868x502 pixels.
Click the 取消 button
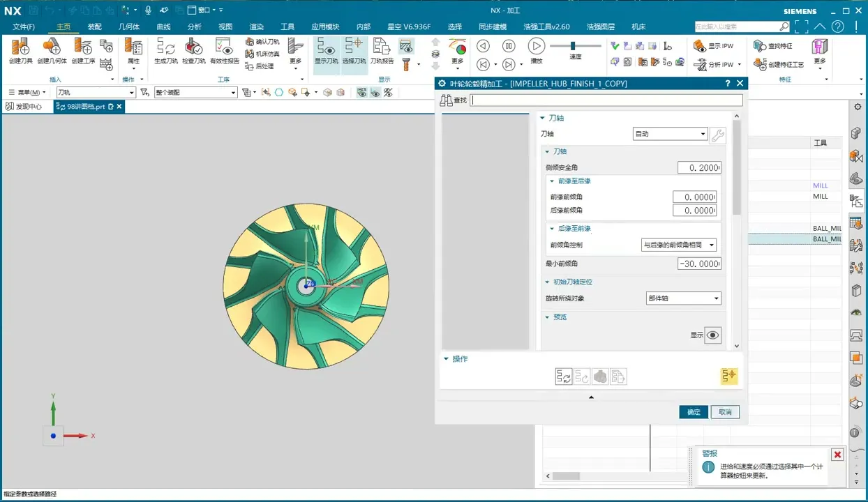click(x=725, y=412)
